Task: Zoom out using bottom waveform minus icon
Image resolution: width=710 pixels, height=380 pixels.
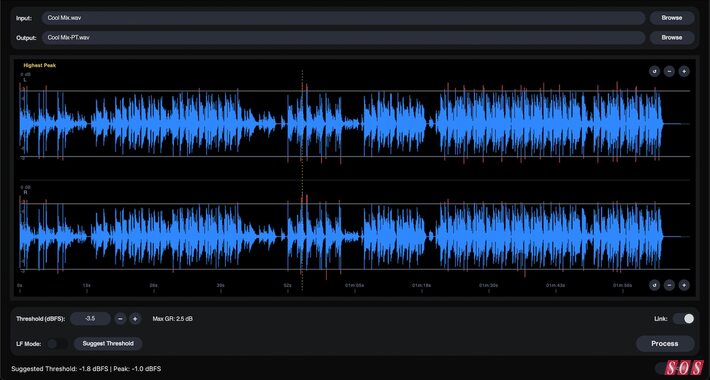Action: [x=669, y=285]
